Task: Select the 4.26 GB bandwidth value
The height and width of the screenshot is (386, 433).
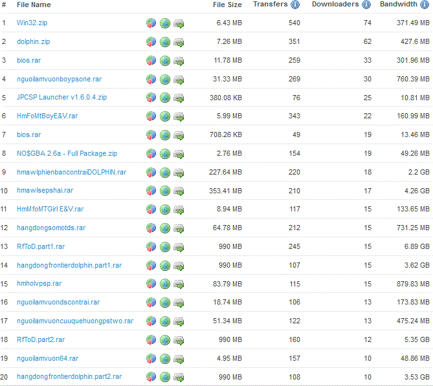Action: click(x=417, y=191)
